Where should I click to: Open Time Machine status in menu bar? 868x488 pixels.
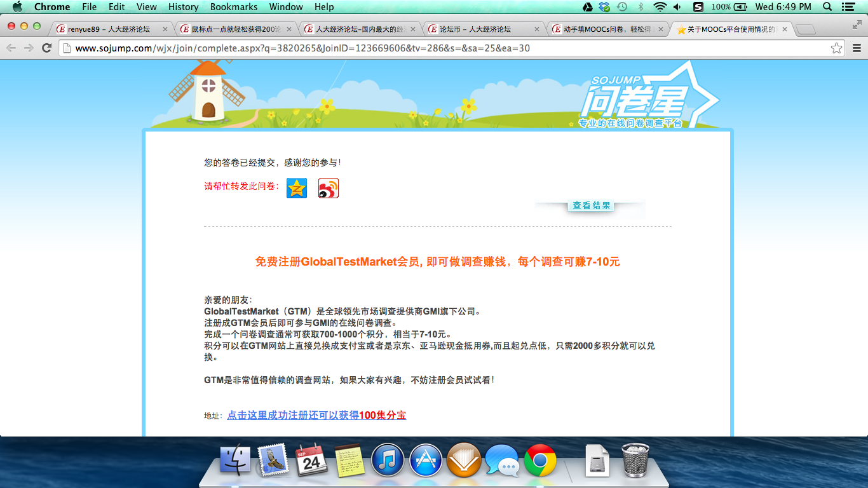pos(622,7)
